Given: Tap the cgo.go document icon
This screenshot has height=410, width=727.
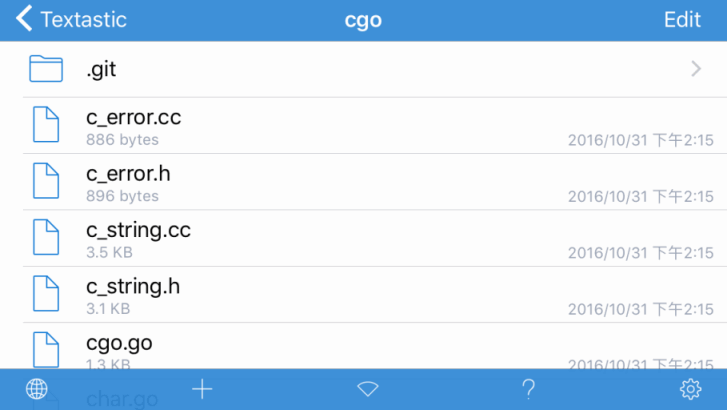Looking at the screenshot, I should pos(46,350).
